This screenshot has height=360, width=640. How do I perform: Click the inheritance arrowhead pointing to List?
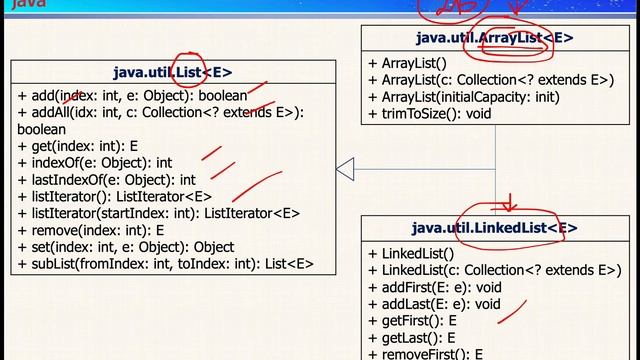[345, 169]
